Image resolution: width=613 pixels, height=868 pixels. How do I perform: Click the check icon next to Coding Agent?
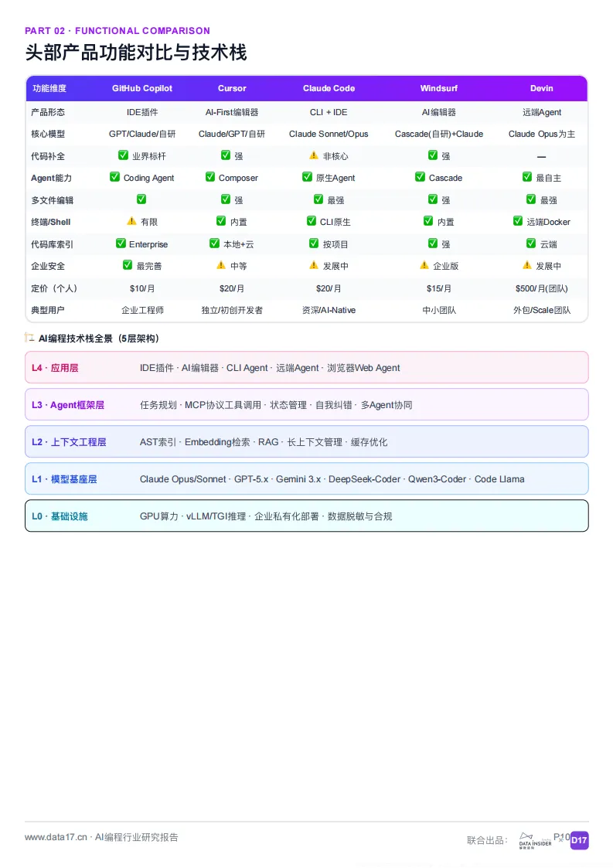click(x=114, y=176)
